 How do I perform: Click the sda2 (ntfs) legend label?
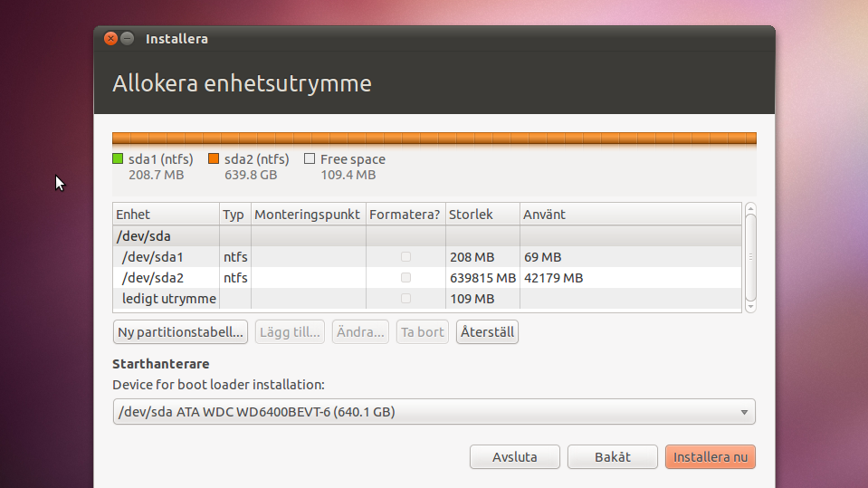click(257, 159)
